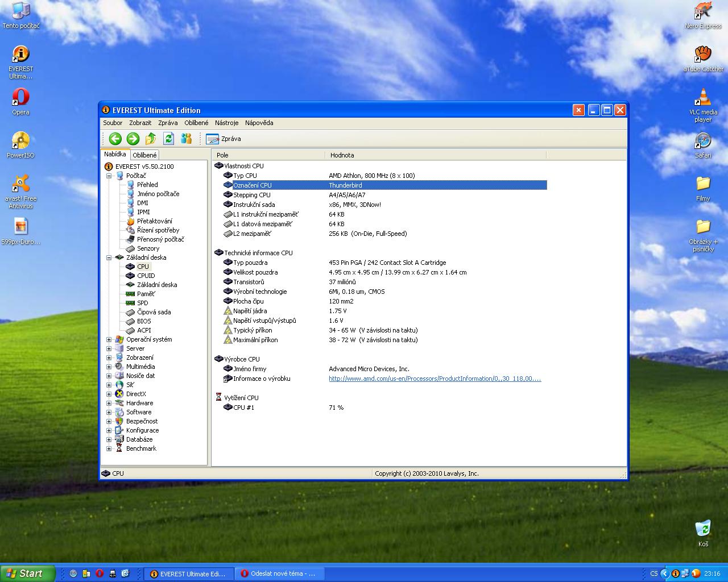The width and height of the screenshot is (728, 582).
Task: Select ACPI in the tree
Action: point(144,330)
